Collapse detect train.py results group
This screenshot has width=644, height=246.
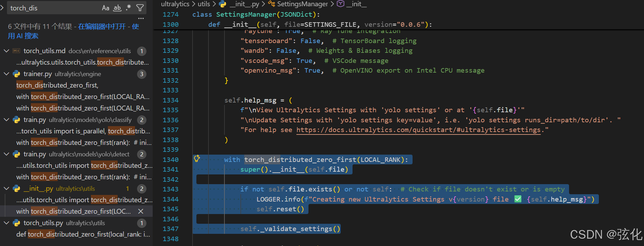pyautogui.click(x=6, y=154)
